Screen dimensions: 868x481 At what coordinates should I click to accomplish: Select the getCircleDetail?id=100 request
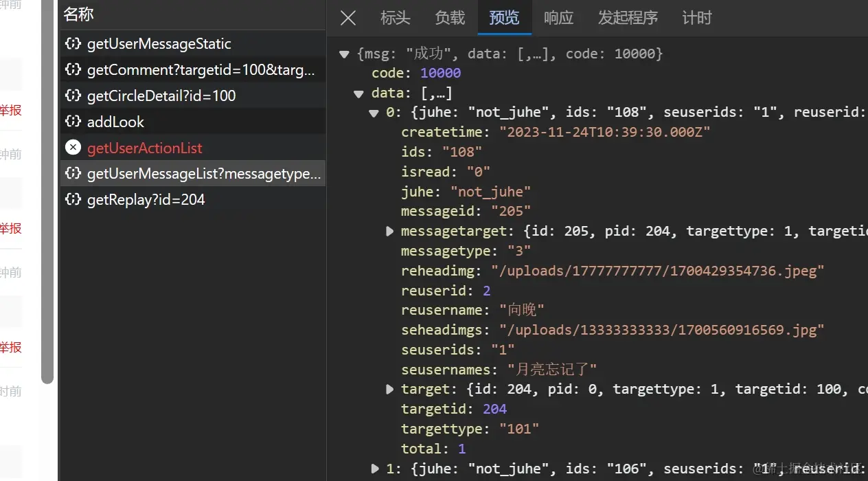tap(193, 96)
